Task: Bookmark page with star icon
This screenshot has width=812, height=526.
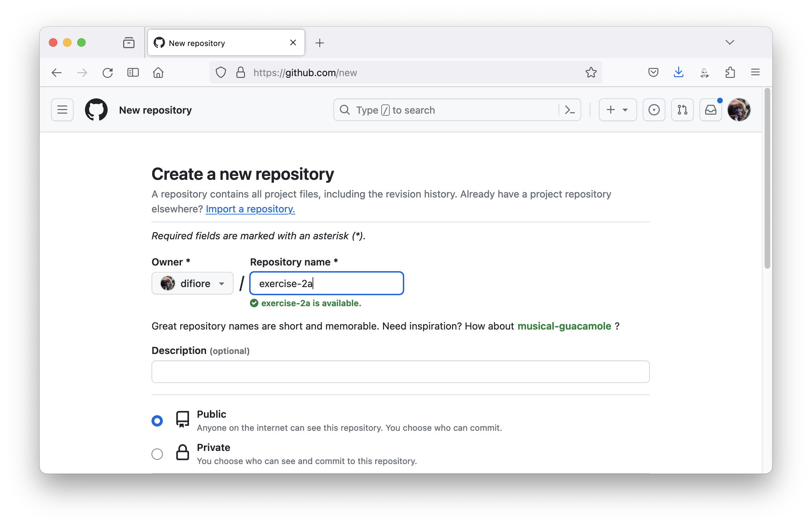Action: [591, 73]
